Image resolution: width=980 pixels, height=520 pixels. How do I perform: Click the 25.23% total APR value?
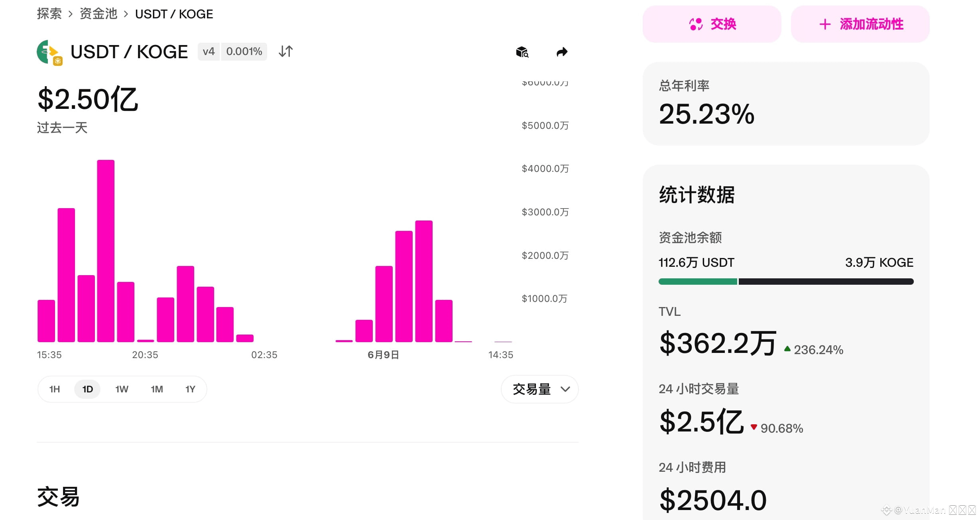click(706, 114)
